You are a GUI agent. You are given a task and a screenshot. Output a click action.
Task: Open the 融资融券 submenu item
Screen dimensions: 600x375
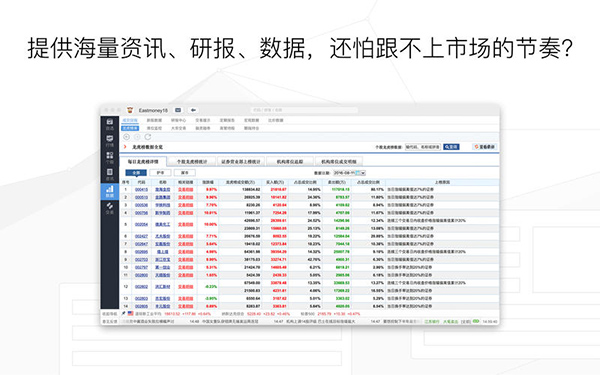(203, 128)
